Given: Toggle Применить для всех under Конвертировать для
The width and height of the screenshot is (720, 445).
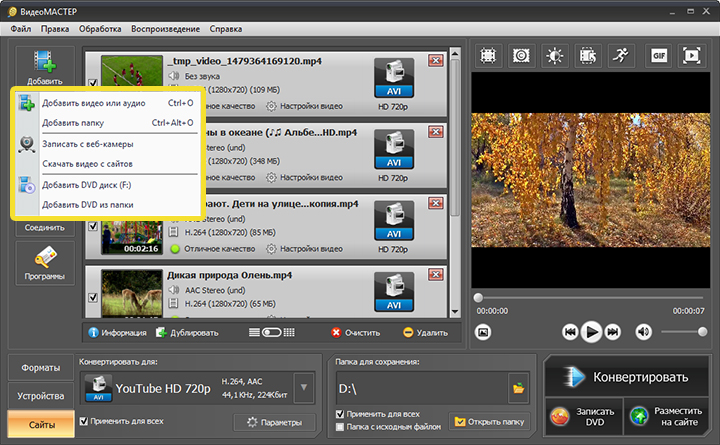Looking at the screenshot, I should coord(84,421).
